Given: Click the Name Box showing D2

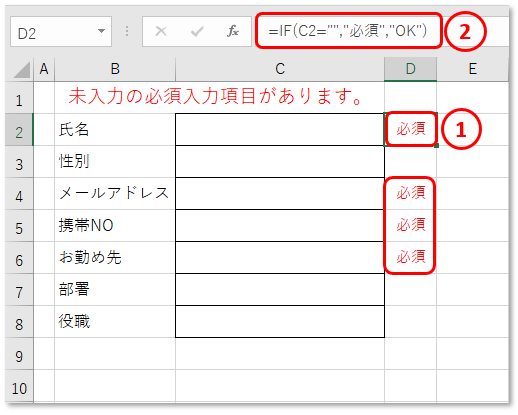Looking at the screenshot, I should (61, 32).
